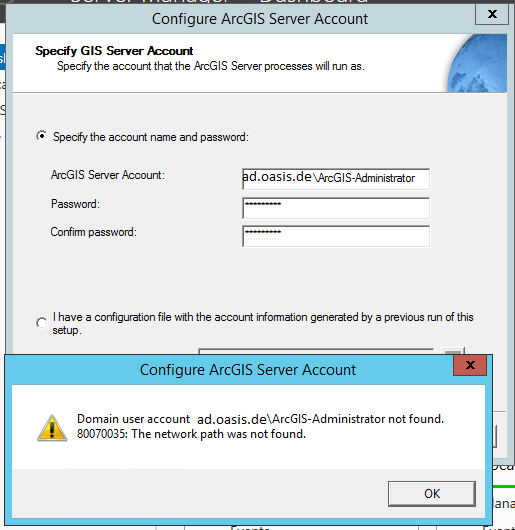Screen dimensions: 515x530
Task: Close the account not found error dialog
Action: point(470,365)
